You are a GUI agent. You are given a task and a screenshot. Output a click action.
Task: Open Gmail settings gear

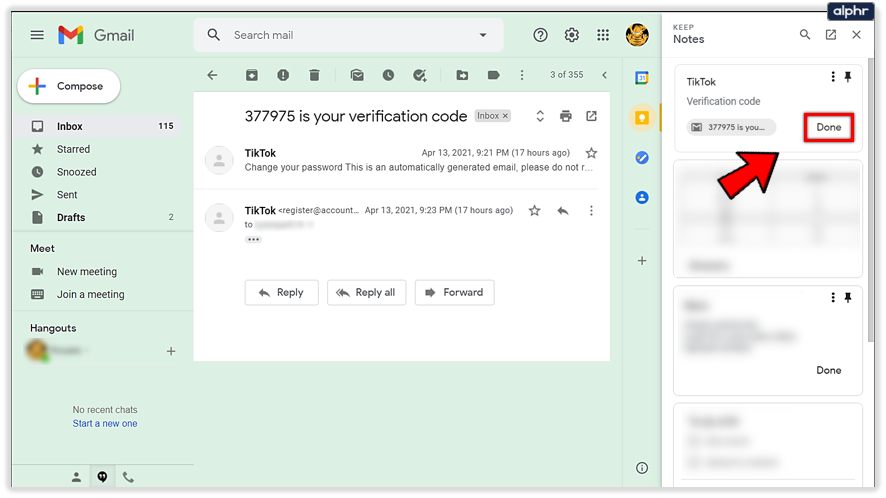(572, 35)
